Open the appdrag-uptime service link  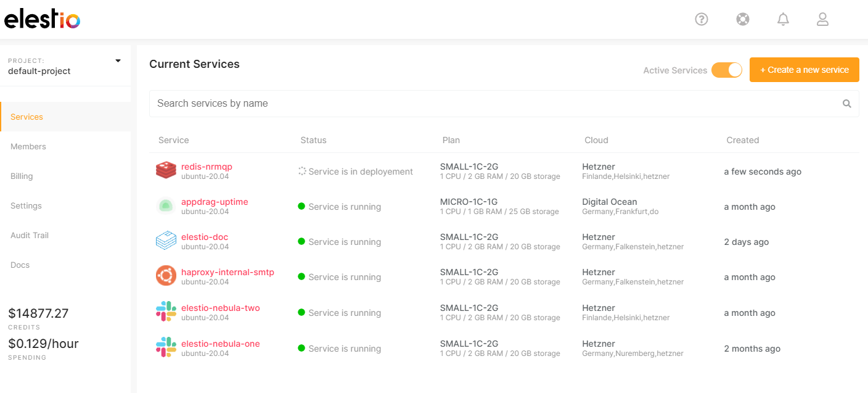point(215,202)
